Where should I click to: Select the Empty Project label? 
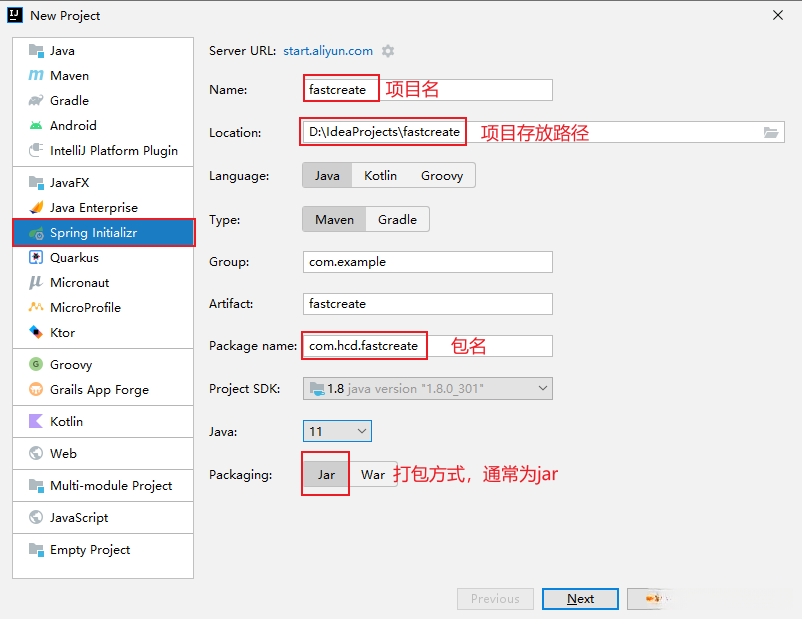pyautogui.click(x=90, y=550)
